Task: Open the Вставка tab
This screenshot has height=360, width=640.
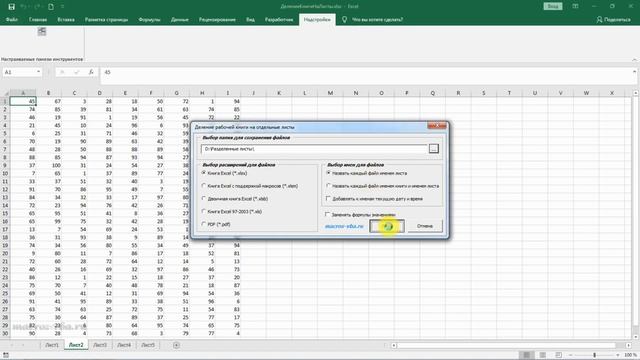Action: tap(66, 19)
